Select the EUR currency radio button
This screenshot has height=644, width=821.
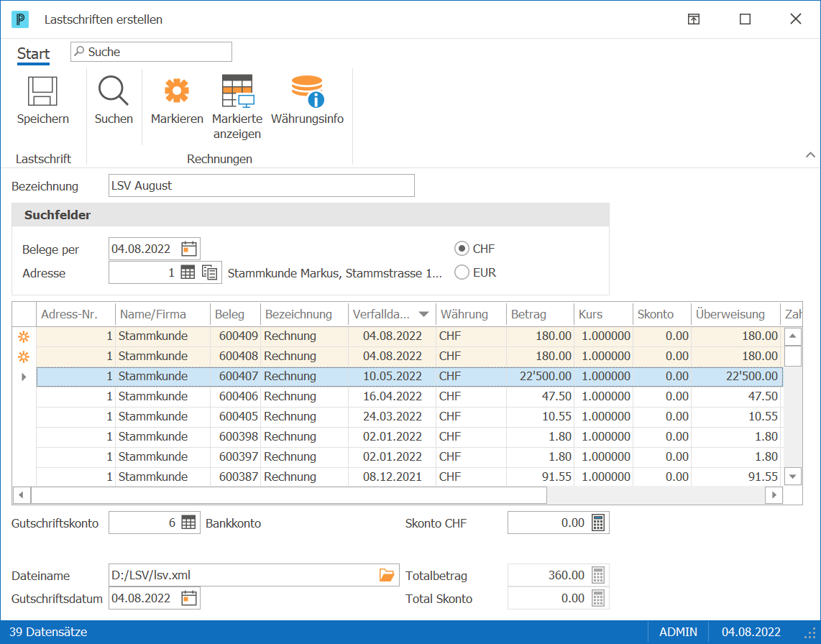(462, 272)
